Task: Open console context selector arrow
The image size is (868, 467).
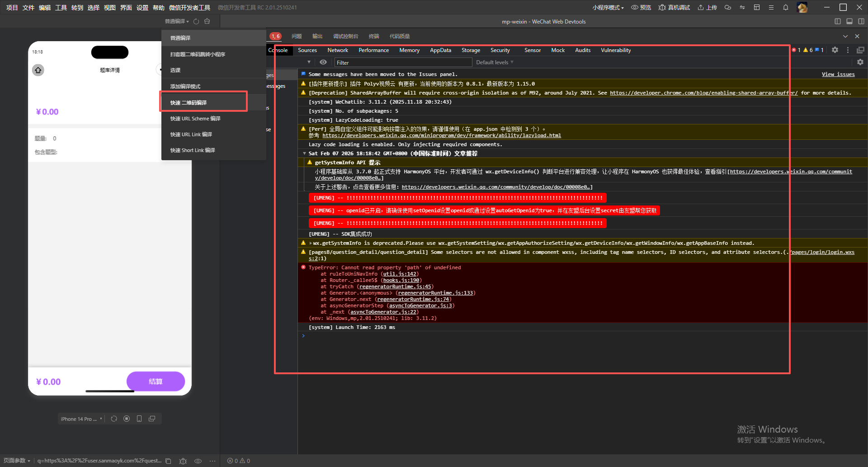Action: point(309,62)
